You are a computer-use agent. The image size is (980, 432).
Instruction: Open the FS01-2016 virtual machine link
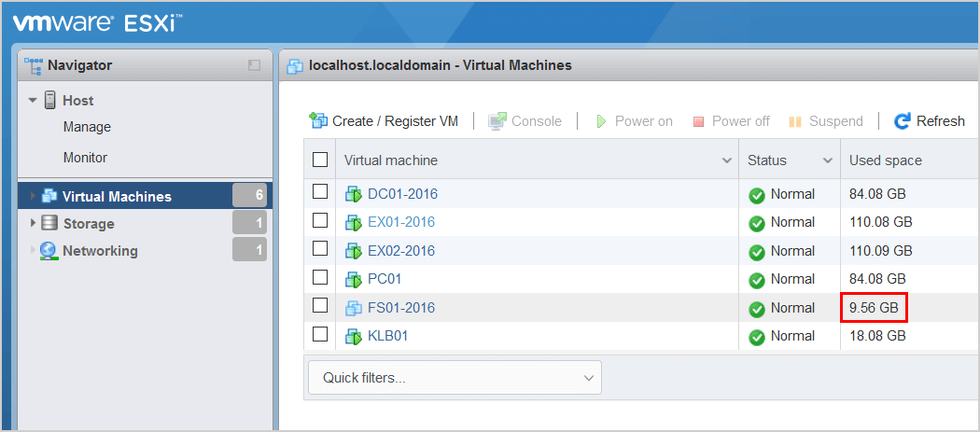point(401,308)
